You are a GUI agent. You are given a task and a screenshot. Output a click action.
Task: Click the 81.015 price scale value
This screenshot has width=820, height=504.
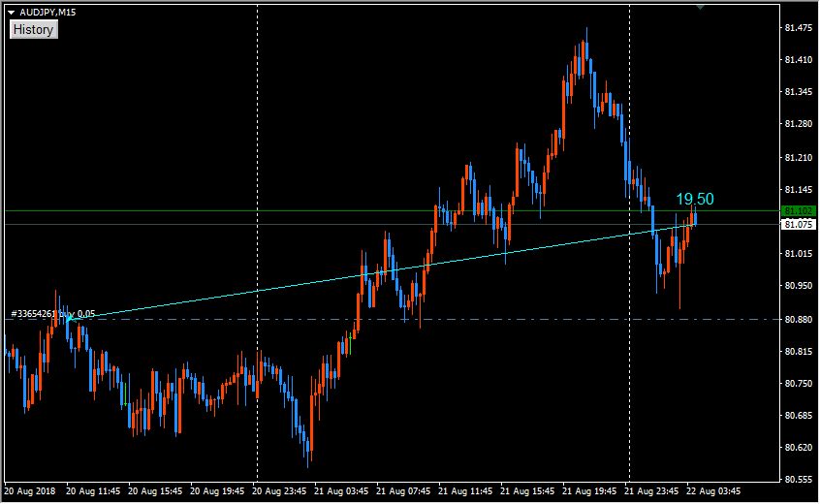click(x=799, y=254)
